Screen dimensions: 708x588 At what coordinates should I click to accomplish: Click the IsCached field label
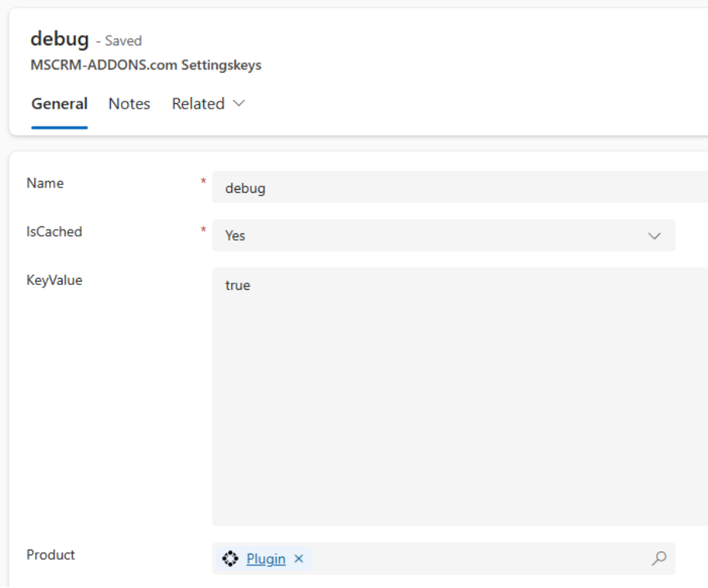tap(54, 231)
